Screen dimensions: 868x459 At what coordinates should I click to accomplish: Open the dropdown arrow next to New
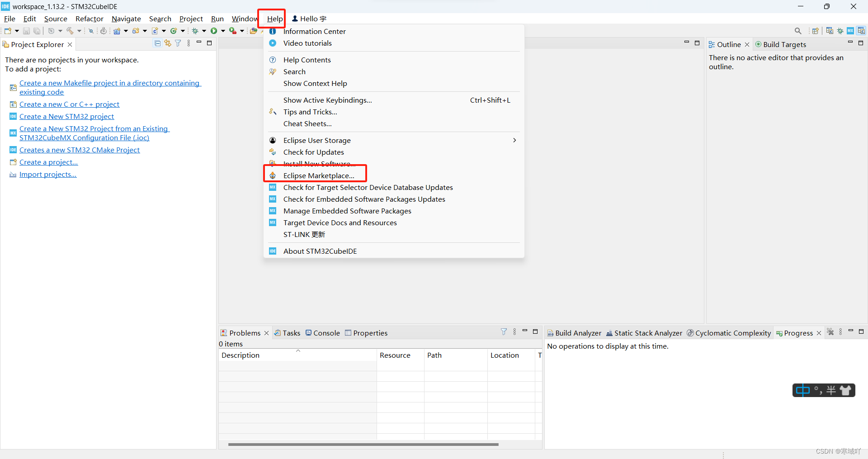(17, 31)
